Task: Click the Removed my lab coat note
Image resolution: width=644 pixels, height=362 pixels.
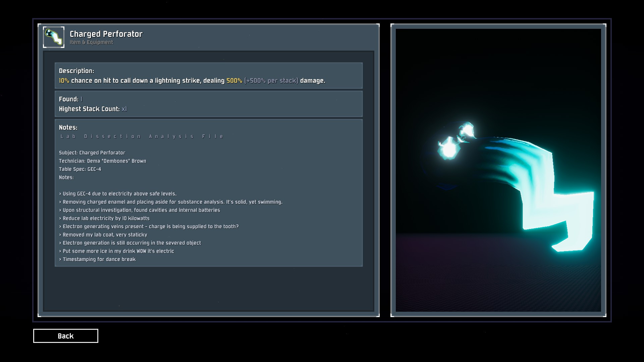Action: (105, 235)
